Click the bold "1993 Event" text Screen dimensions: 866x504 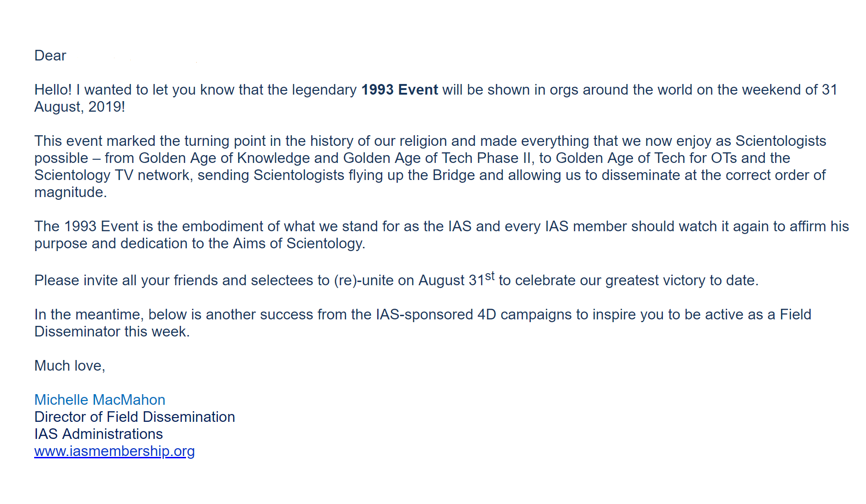[x=399, y=90]
